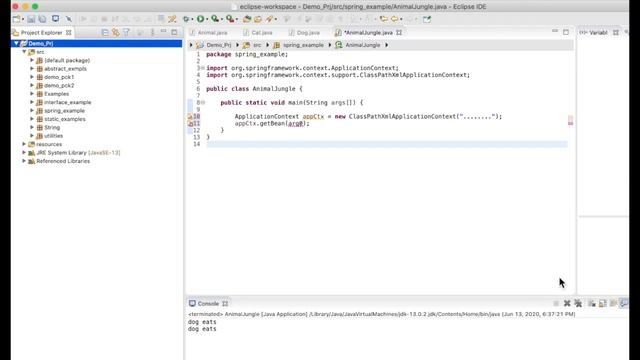Image resolution: width=640 pixels, height=360 pixels.
Task: Click the External Tools run icon
Action: [230, 19]
